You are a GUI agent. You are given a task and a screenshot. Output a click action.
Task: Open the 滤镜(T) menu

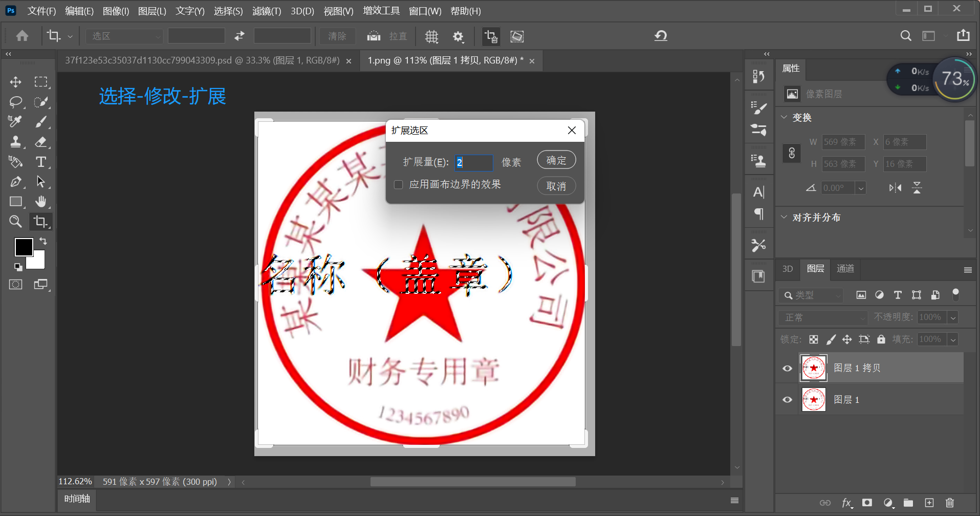click(x=267, y=11)
